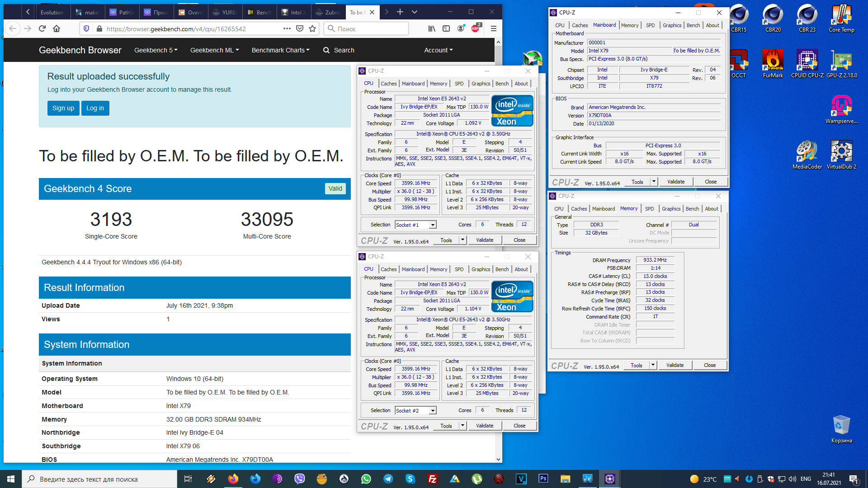
Task: Open MediaCoder desktop icon
Action: (x=807, y=155)
